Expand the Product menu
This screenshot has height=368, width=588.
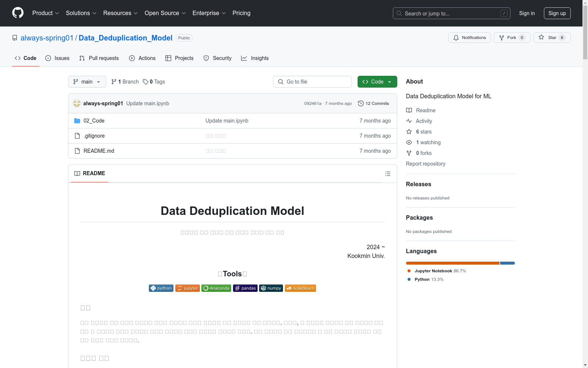(46, 13)
